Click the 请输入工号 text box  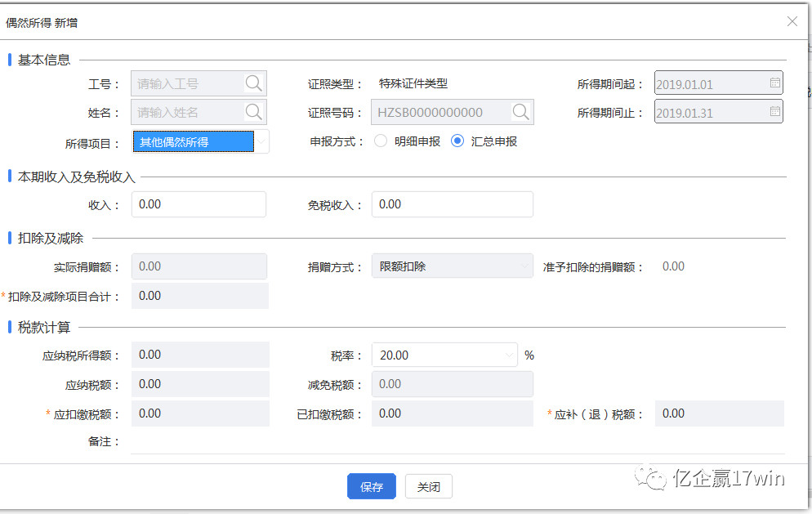click(x=188, y=83)
